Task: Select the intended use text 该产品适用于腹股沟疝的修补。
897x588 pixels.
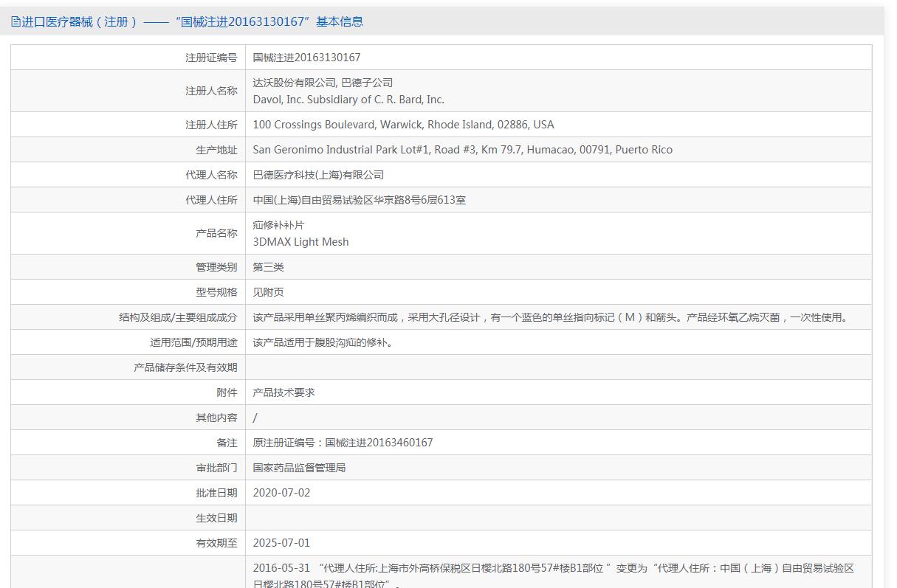Action: (x=323, y=342)
